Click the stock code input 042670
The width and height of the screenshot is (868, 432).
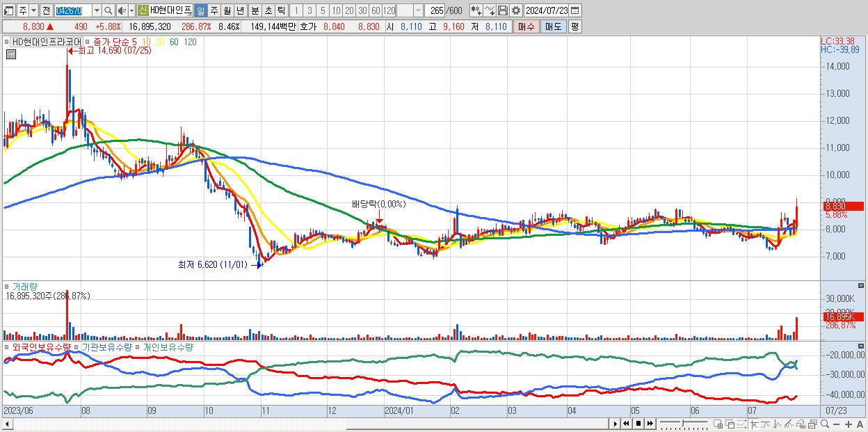pyautogui.click(x=73, y=10)
